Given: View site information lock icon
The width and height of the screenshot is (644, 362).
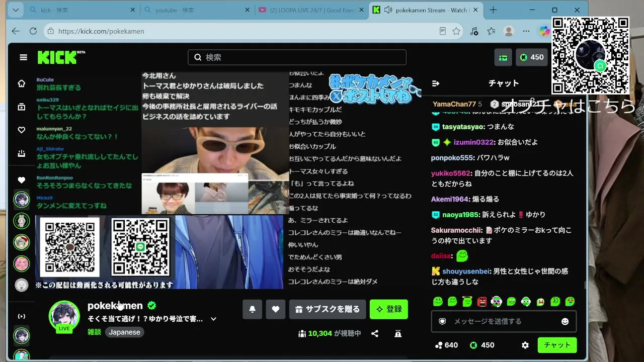Looking at the screenshot, I should (x=50, y=31).
